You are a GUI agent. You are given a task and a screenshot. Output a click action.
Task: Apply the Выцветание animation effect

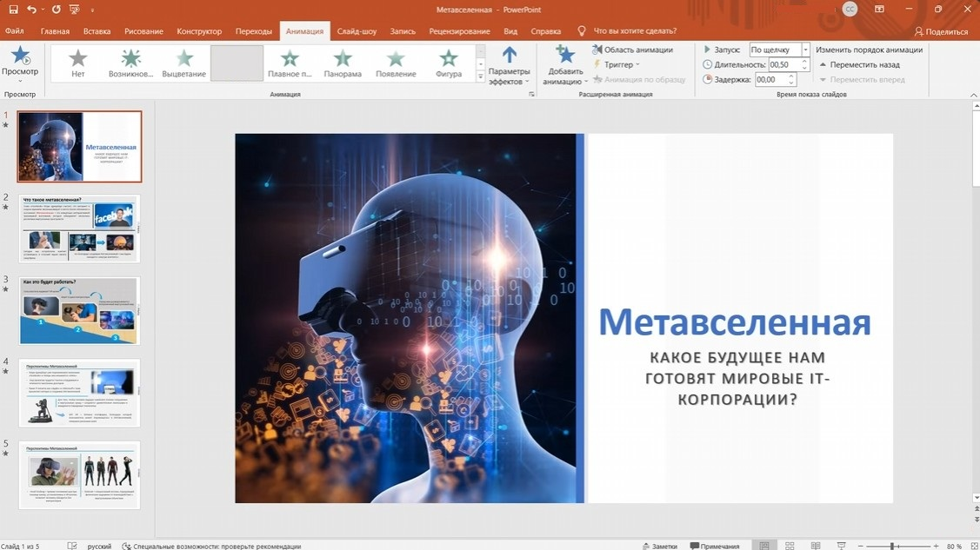coord(183,63)
